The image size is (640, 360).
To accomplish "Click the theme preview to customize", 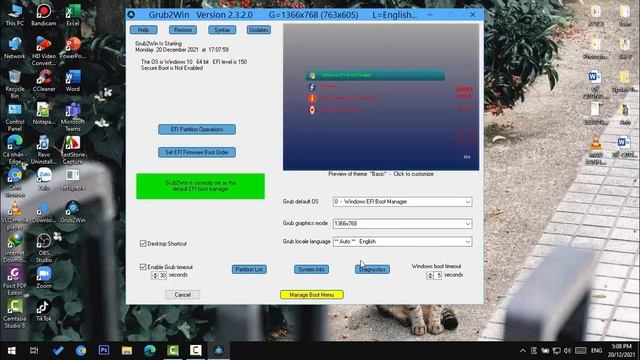I will [x=381, y=97].
